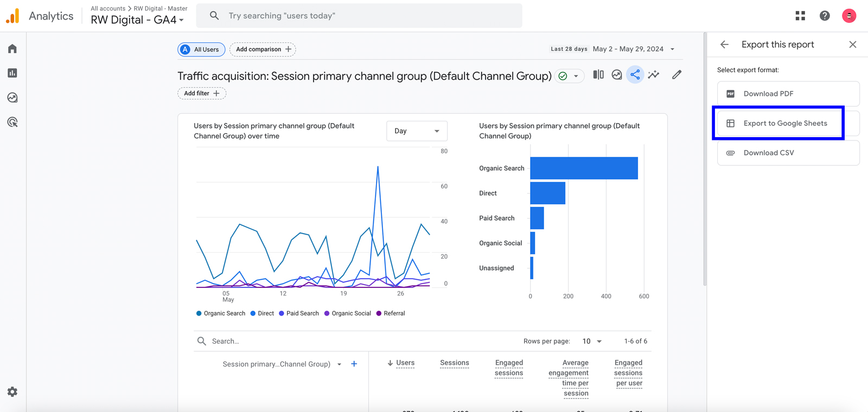This screenshot has height=412, width=868.
Task: Click the table search magnifier icon
Action: tap(202, 341)
